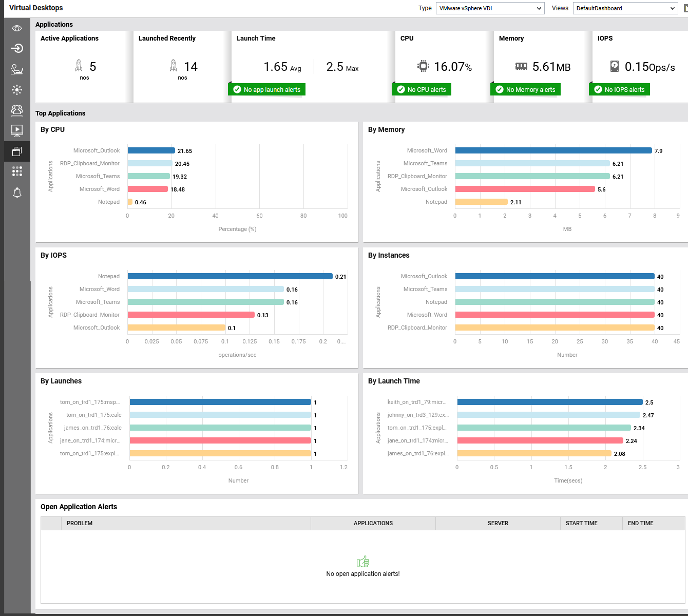This screenshot has height=616, width=688.
Task: Click the No Memory alerts badge
Action: coord(525,89)
